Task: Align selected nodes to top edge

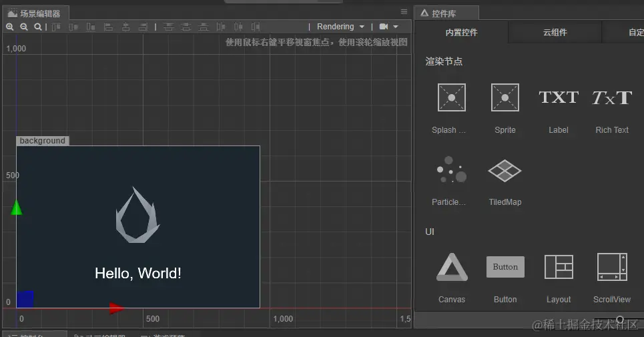Action: pos(56,27)
